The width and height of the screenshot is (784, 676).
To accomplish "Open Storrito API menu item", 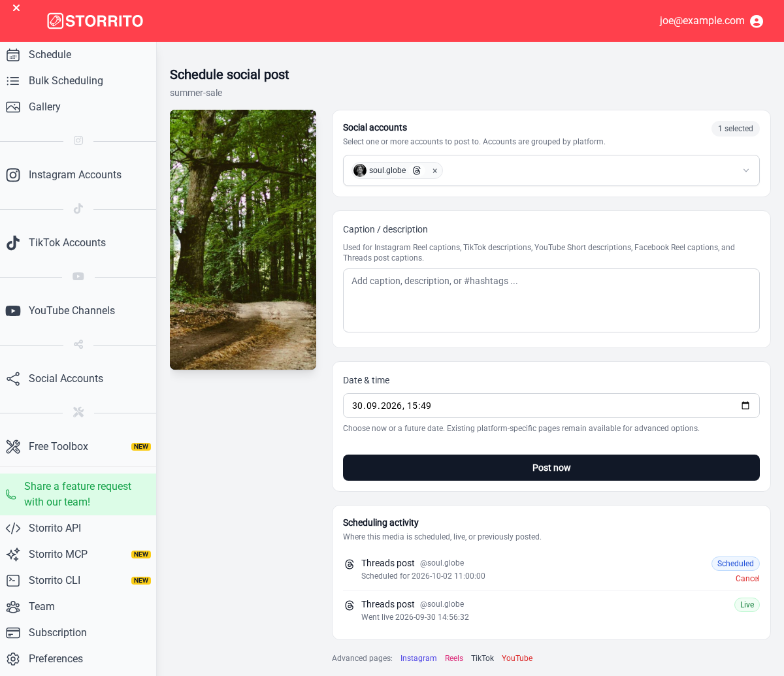I will (x=78, y=528).
